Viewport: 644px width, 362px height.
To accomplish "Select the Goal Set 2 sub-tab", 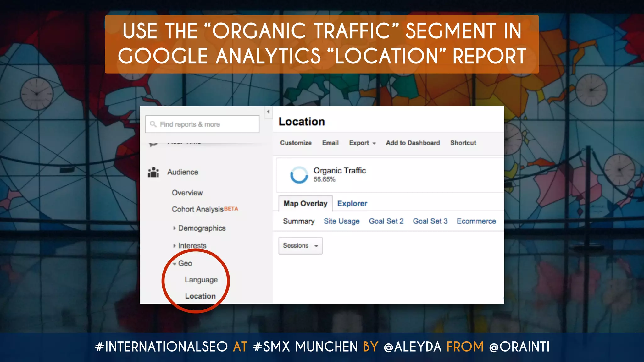I will click(x=386, y=221).
